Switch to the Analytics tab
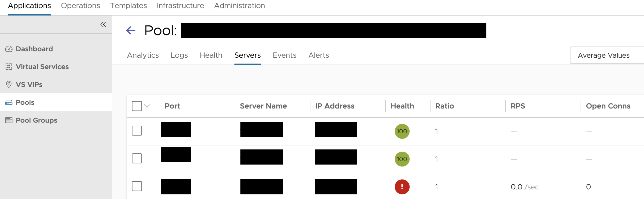This screenshot has height=199, width=644. (x=143, y=55)
